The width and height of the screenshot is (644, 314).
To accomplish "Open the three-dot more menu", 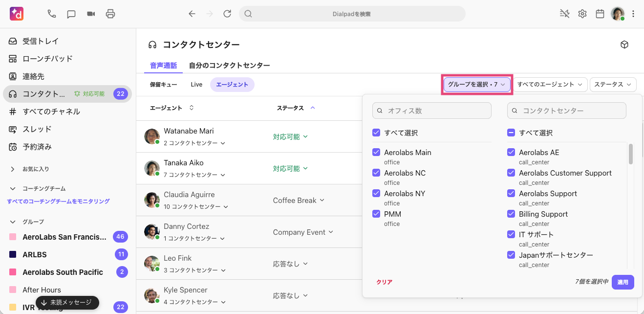I will [x=633, y=14].
